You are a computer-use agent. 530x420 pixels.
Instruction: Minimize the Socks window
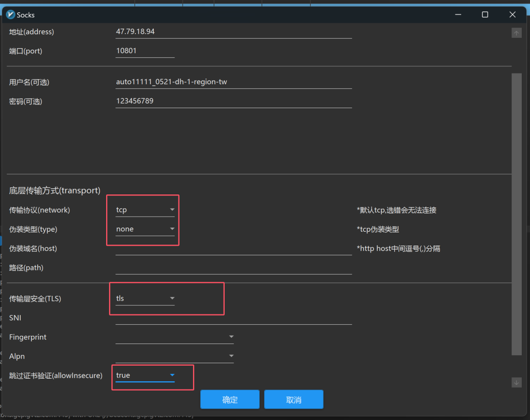[x=458, y=14]
